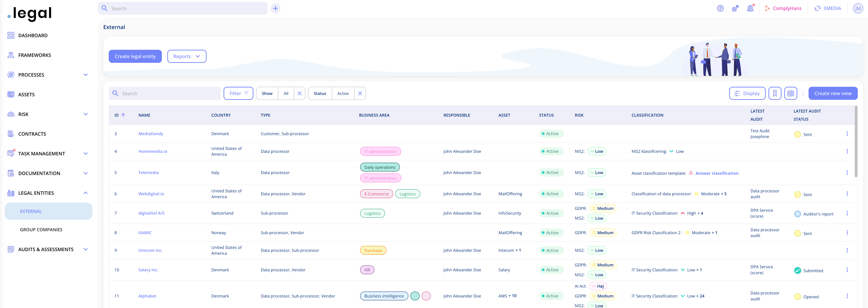
Task: Click the Purchase tag for Intecom Inc.
Action: pyautogui.click(x=373, y=250)
